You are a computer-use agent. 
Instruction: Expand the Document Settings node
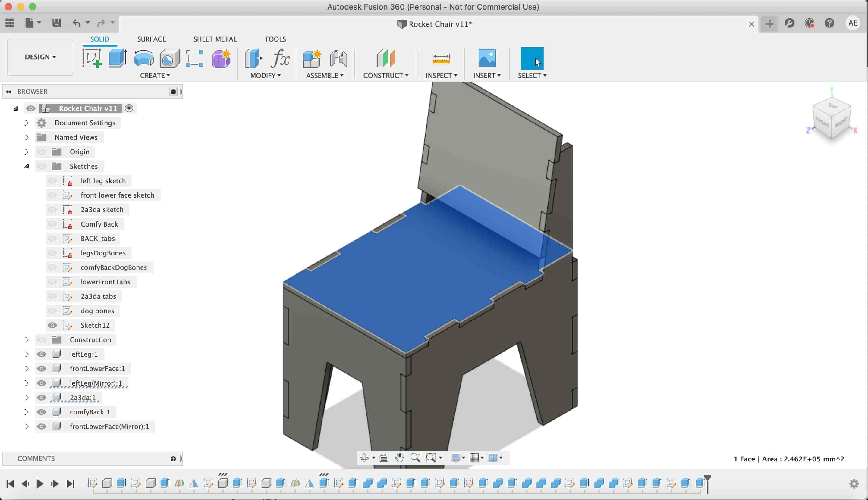click(26, 123)
